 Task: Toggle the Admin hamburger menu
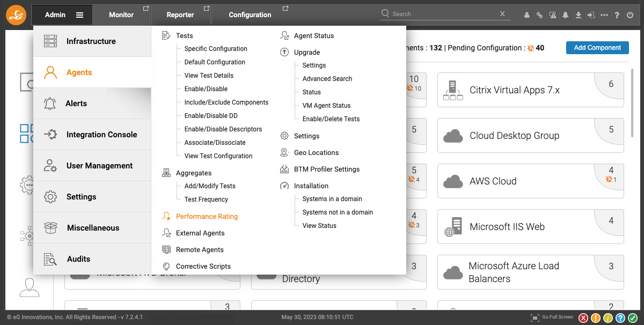[x=79, y=15]
